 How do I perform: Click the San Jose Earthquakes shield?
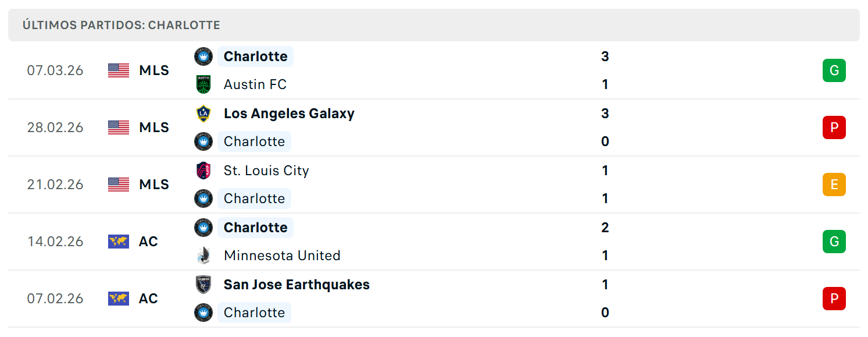coord(203,285)
